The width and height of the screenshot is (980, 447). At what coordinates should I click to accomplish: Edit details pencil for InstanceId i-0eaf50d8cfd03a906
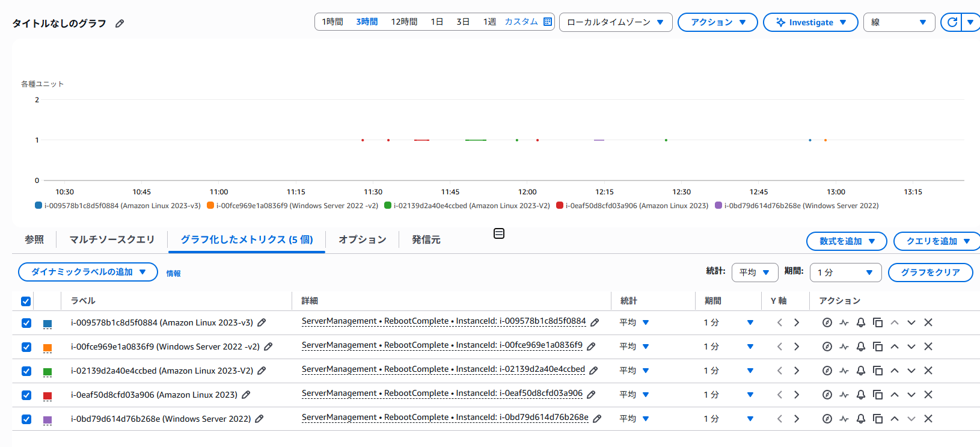(x=591, y=395)
